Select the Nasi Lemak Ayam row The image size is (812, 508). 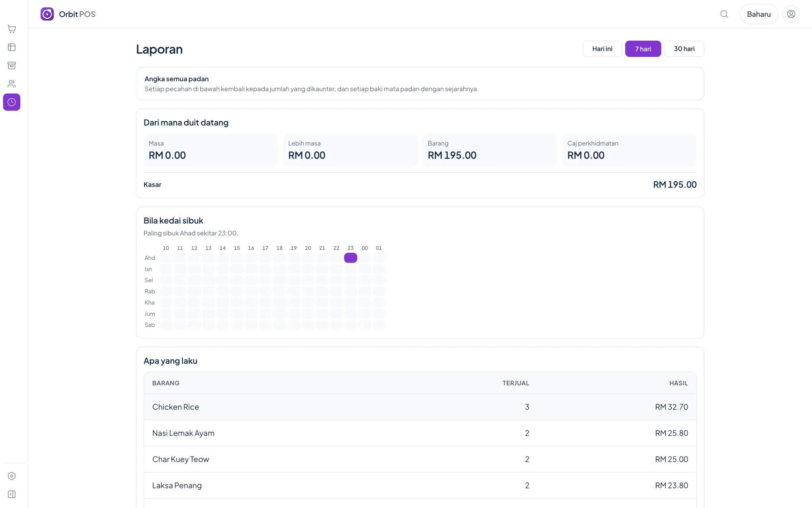(x=420, y=433)
